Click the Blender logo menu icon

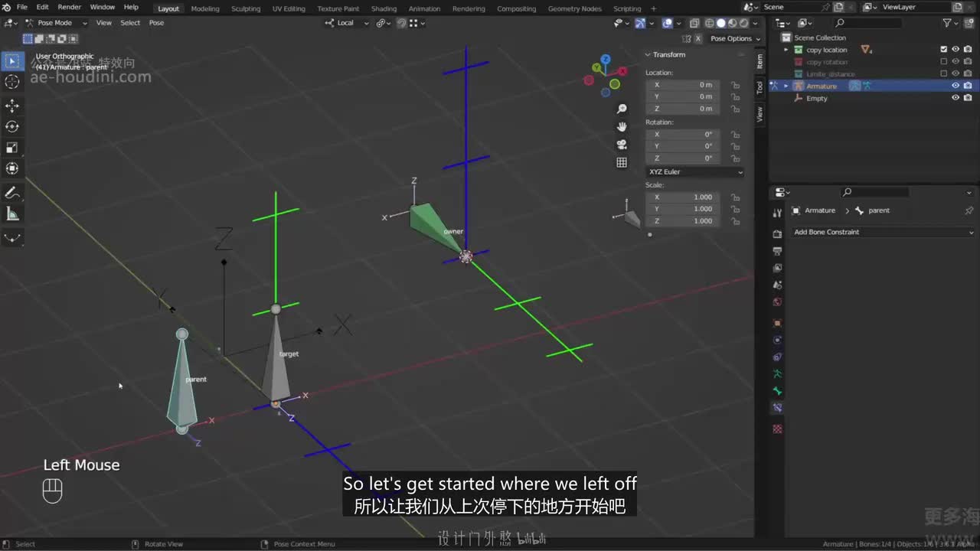[7, 8]
